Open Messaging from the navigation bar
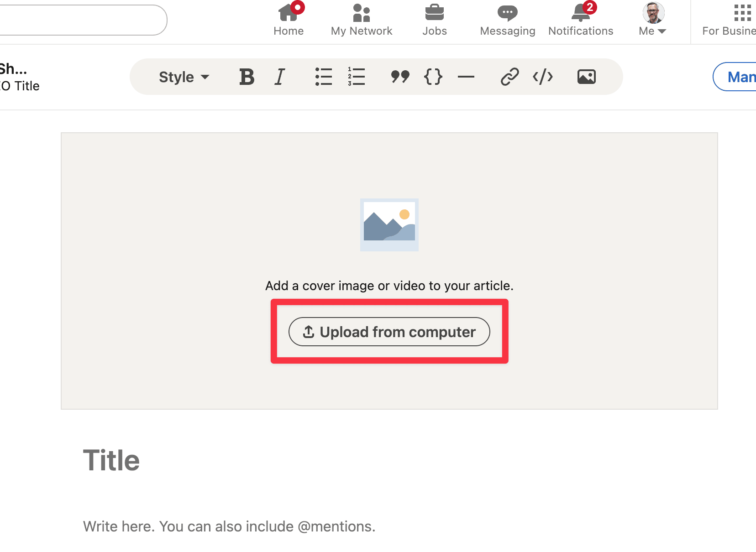Screen dimensions: 756x552 click(x=507, y=20)
